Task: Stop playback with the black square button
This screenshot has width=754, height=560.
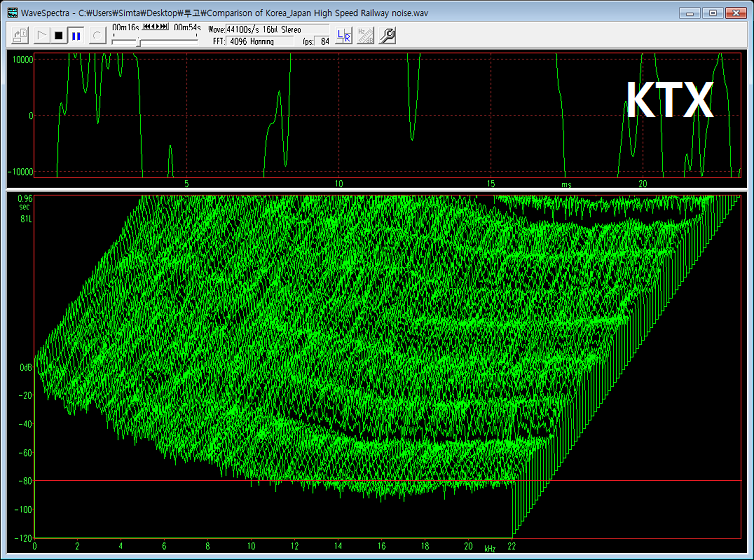Action: click(58, 35)
